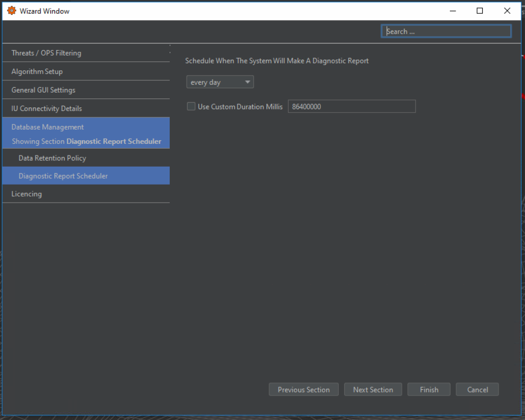Collapse the Database Management section
This screenshot has height=420, width=525.
click(x=86, y=127)
